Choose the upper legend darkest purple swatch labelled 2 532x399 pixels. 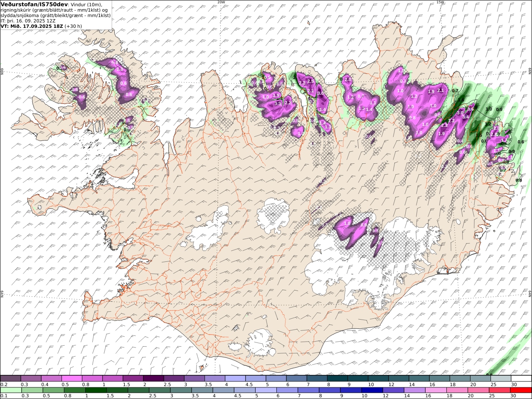click(153, 379)
